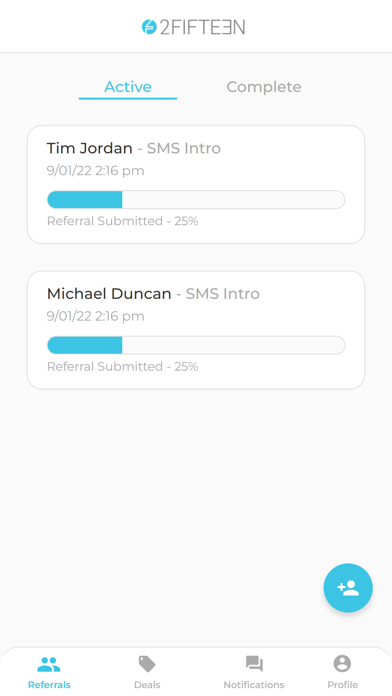Viewport: 392px width, 696px height.
Task: Tap the Notifications label in bottom bar
Action: pos(254,684)
